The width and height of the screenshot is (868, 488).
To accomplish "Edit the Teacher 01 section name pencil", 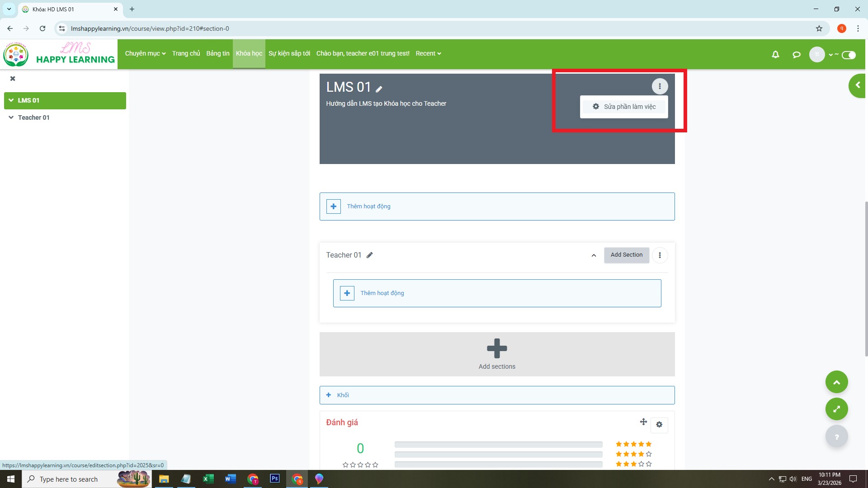I will coord(369,255).
